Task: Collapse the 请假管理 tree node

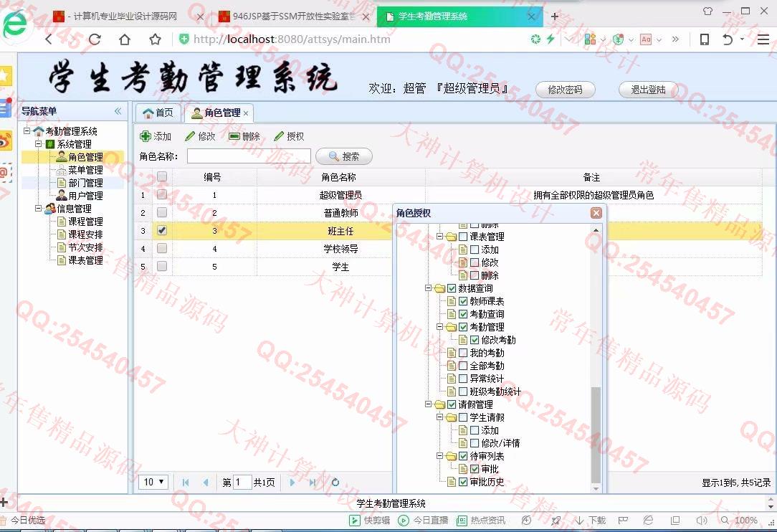Action: click(428, 404)
